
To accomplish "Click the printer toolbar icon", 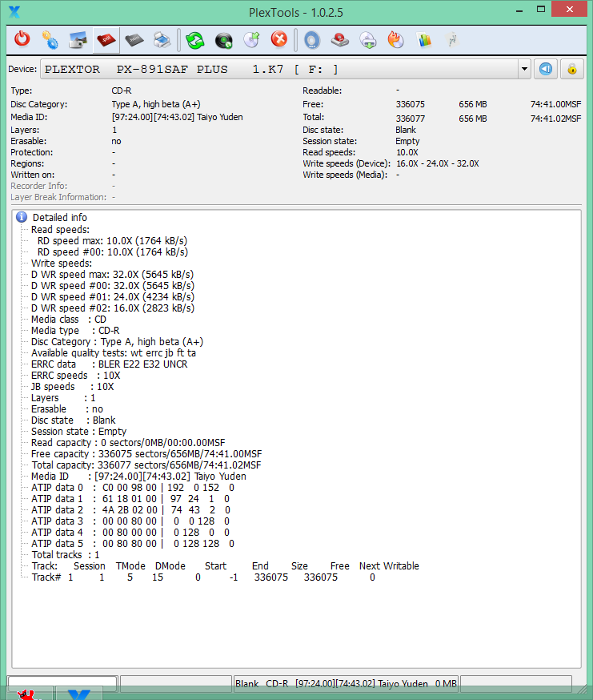I will [162, 40].
